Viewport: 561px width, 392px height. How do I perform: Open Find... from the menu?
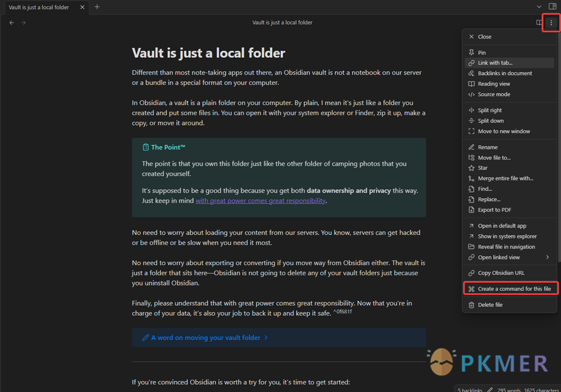pyautogui.click(x=509, y=189)
